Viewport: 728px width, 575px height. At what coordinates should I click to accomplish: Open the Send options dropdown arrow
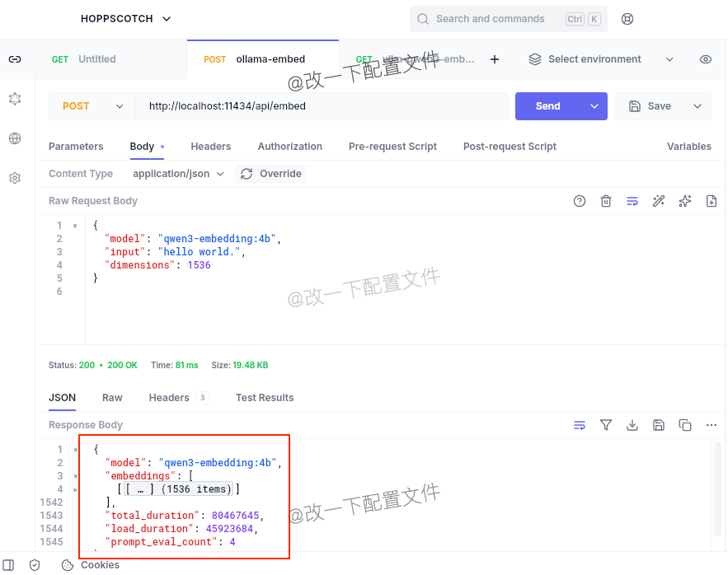[x=594, y=106]
